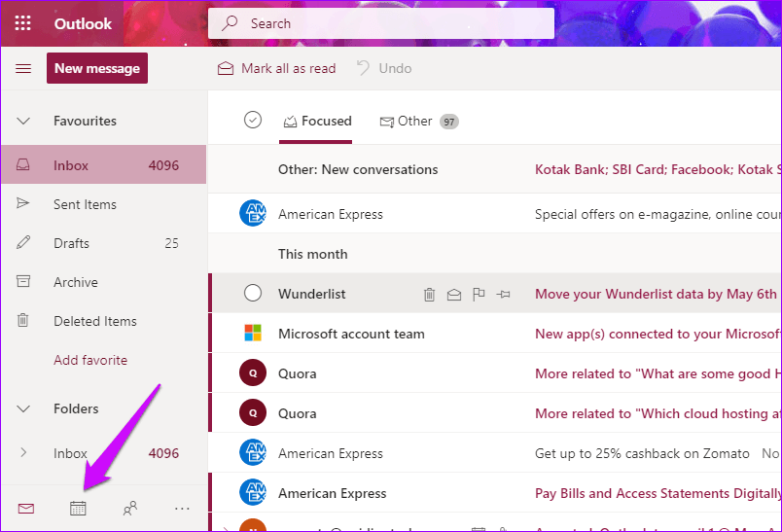Open American Express Pay Bills email

pyautogui.click(x=495, y=493)
